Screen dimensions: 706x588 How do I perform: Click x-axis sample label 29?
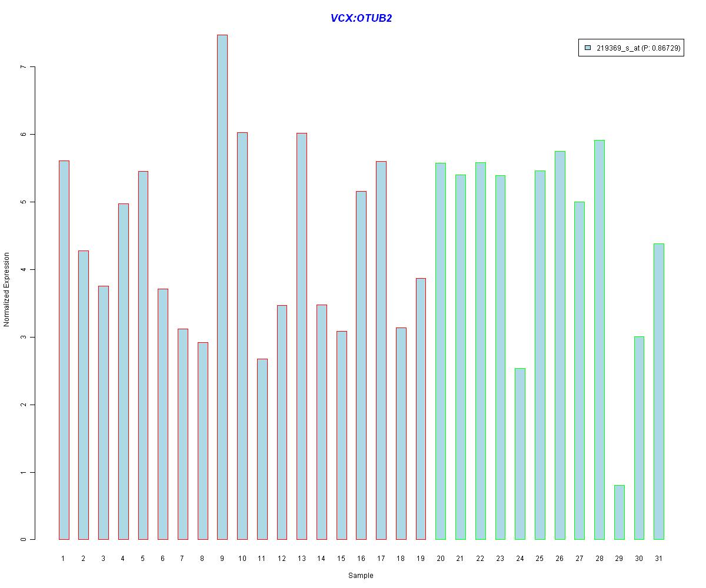pyautogui.click(x=620, y=559)
